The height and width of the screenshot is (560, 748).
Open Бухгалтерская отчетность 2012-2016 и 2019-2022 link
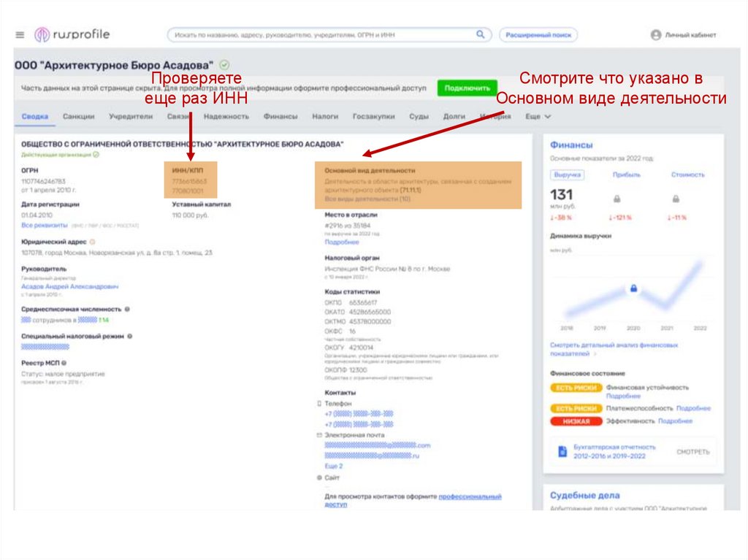(614, 452)
